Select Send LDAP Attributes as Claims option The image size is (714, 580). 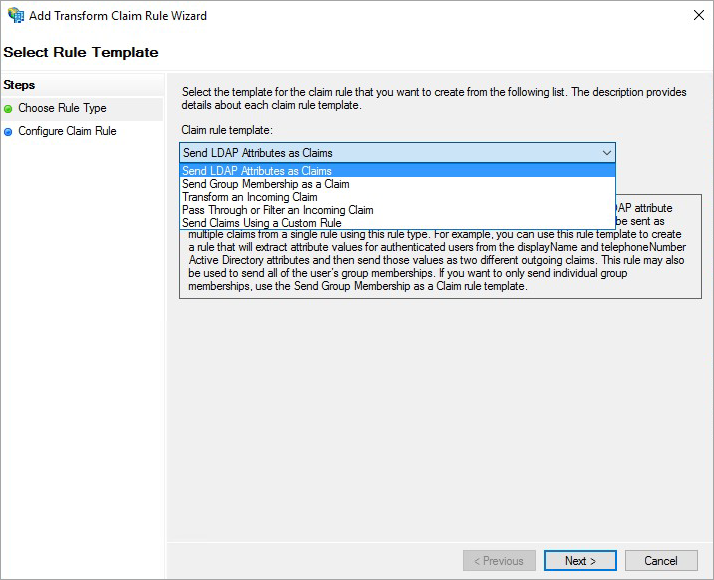[x=397, y=171]
